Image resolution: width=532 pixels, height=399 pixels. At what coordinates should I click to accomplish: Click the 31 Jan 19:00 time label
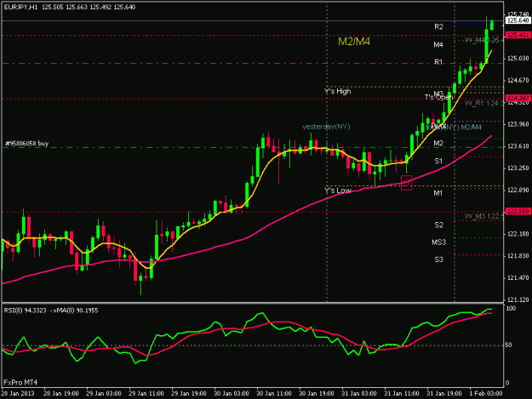(444, 394)
